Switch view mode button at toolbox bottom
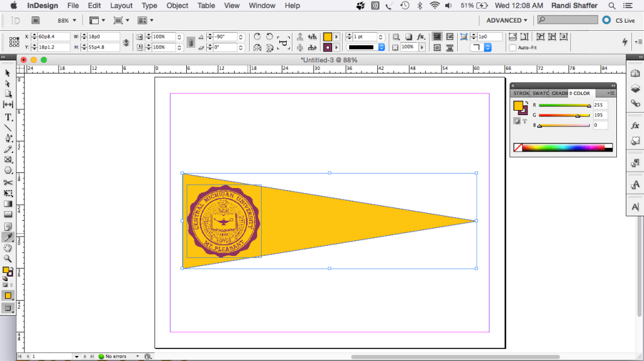 (x=8, y=308)
